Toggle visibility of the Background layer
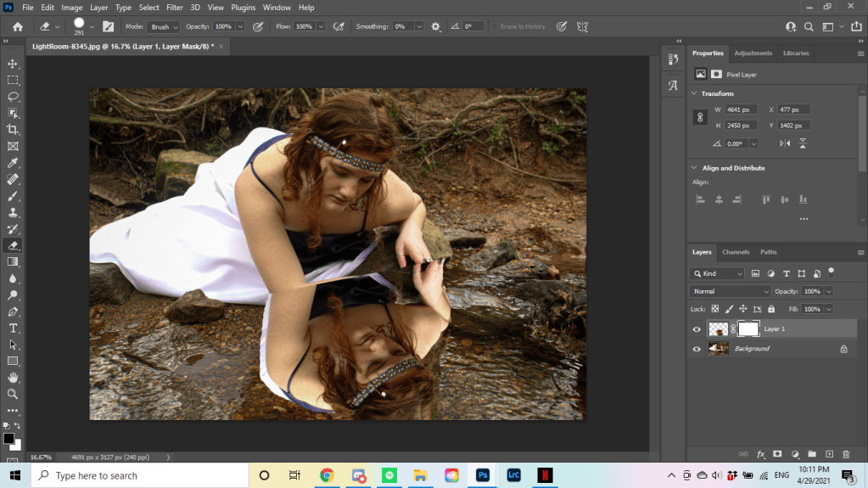The width and height of the screenshot is (868, 488). pos(697,349)
